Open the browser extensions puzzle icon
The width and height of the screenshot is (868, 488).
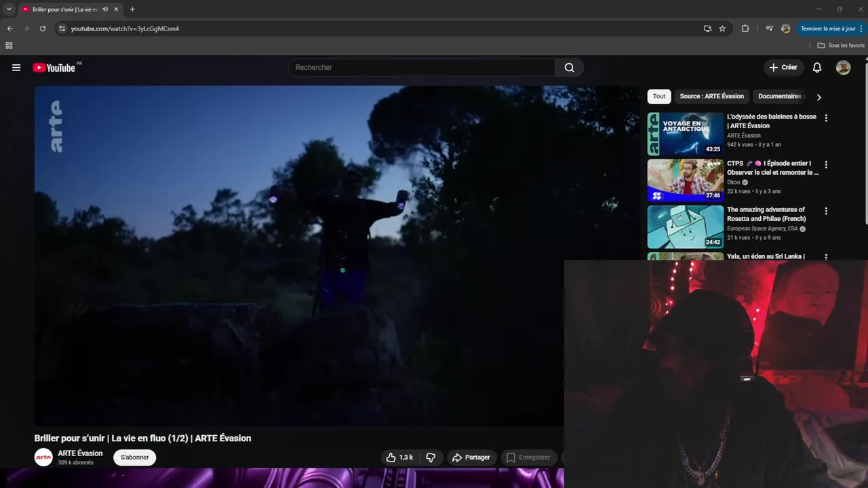[x=745, y=28]
